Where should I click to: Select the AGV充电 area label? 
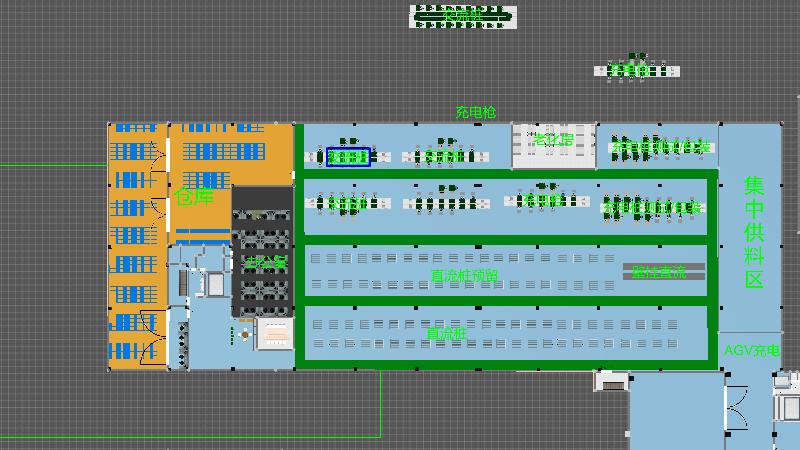coord(750,351)
